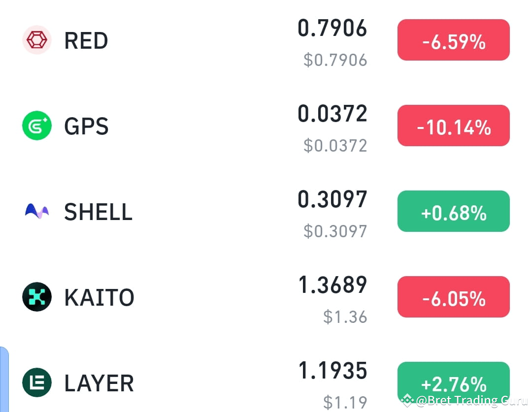Click the 0.7906 price of RED
The height and width of the screenshot is (412, 532).
coord(332,28)
